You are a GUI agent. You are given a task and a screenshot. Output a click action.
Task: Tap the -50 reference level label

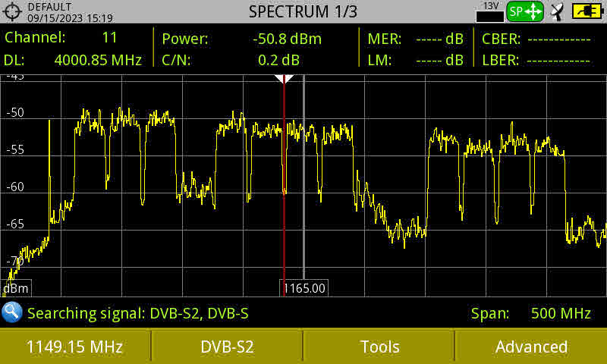point(15,112)
